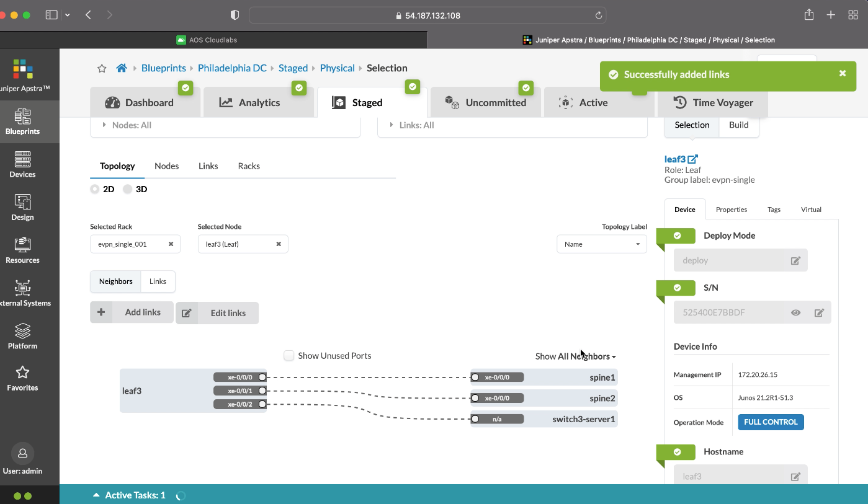Screen dimensions: 868x504
Task: Open the Selected Rack combo box
Action: click(135, 244)
